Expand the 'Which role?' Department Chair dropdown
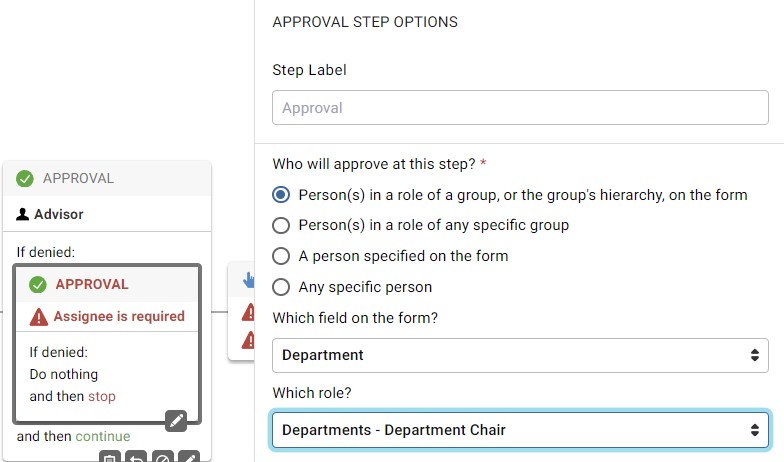 pyautogui.click(x=520, y=430)
